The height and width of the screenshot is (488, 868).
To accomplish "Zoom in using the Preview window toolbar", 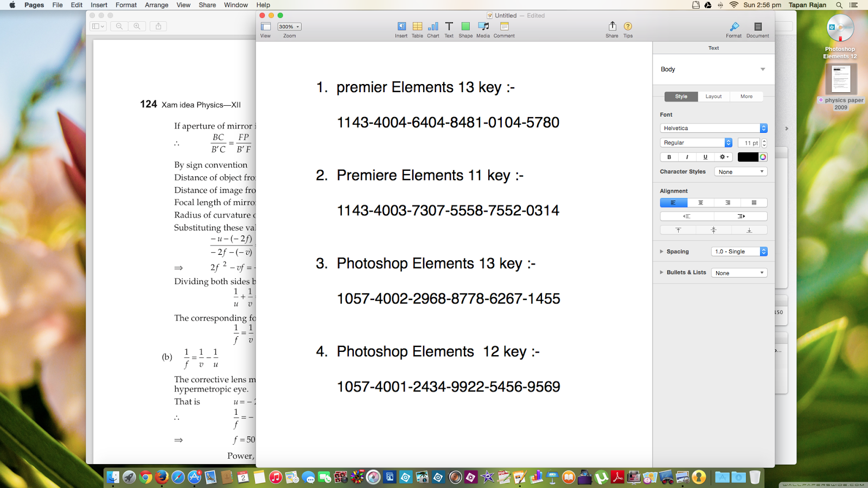I will [137, 26].
